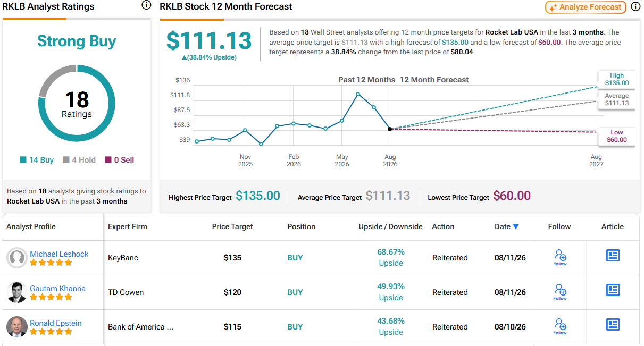
Task: Follow analyst Michael Leshock
Action: click(x=559, y=257)
